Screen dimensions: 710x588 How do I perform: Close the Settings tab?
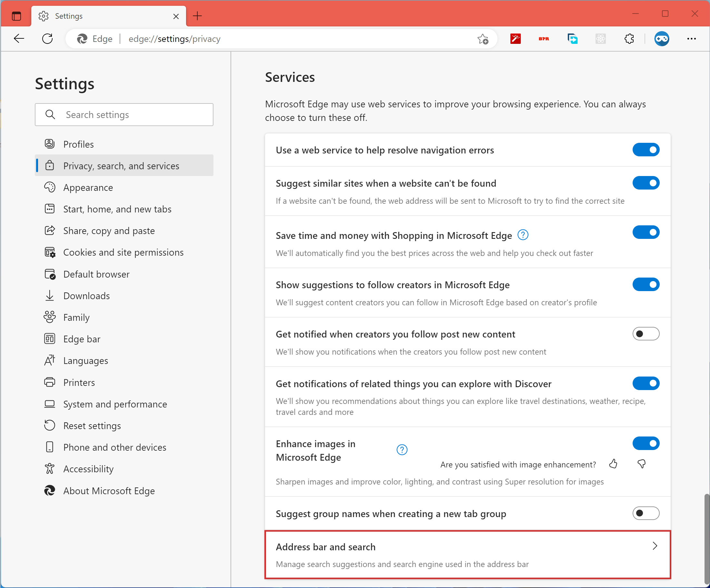[x=176, y=16]
